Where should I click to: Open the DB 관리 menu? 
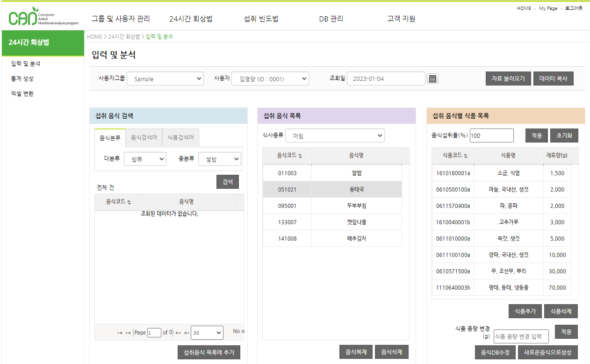tap(331, 19)
